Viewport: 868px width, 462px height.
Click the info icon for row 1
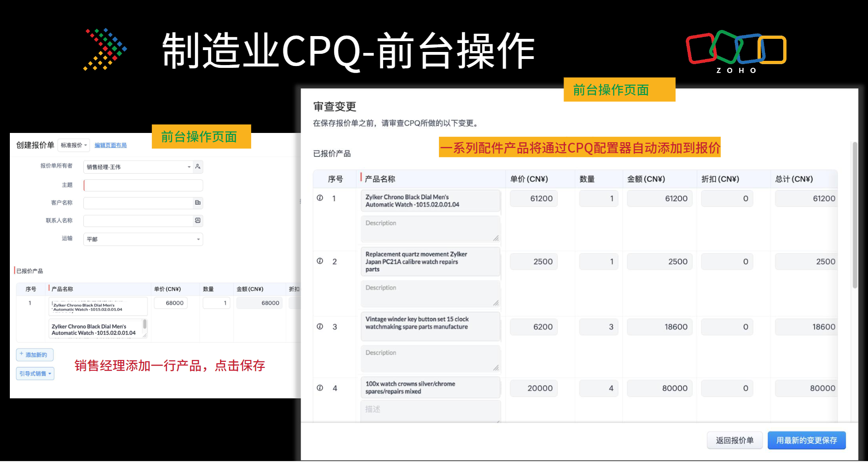pyautogui.click(x=320, y=198)
